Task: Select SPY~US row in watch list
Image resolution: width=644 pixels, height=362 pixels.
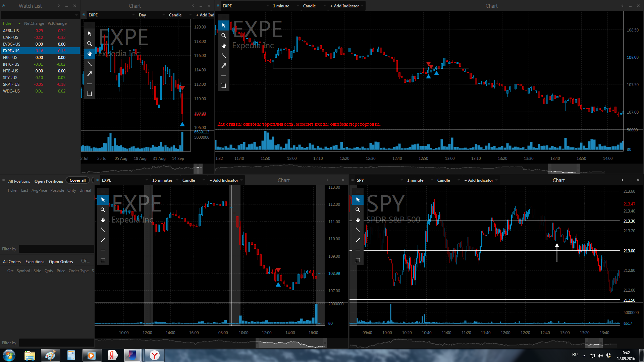Action: [x=40, y=77]
